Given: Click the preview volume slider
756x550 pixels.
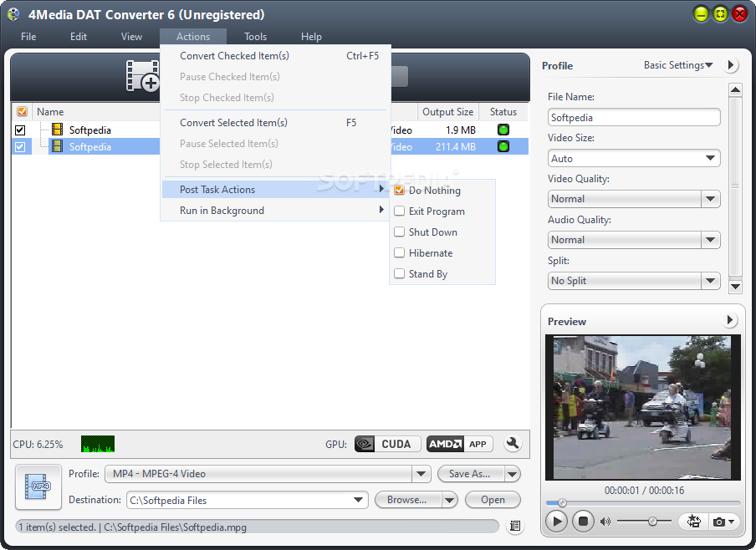Looking at the screenshot, I should tap(644, 521).
